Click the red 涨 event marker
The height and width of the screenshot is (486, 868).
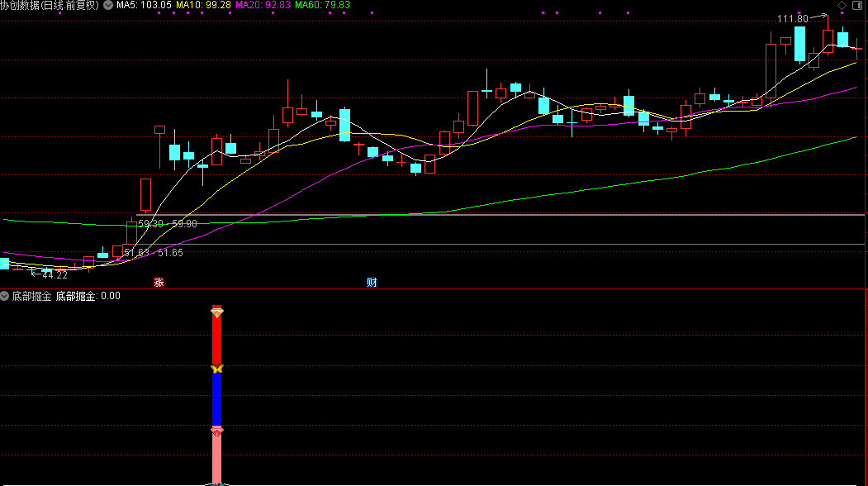click(x=159, y=283)
